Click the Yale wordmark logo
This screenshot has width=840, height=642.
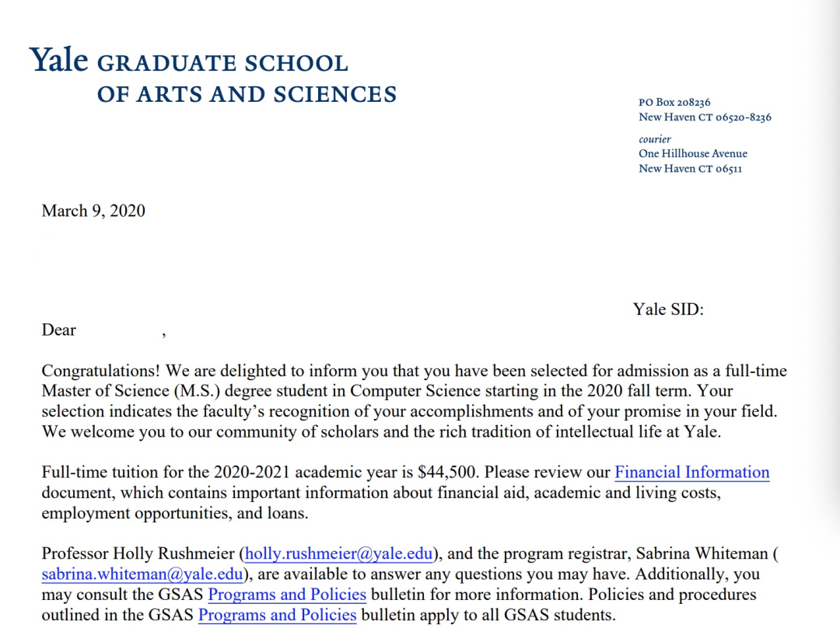tap(59, 61)
